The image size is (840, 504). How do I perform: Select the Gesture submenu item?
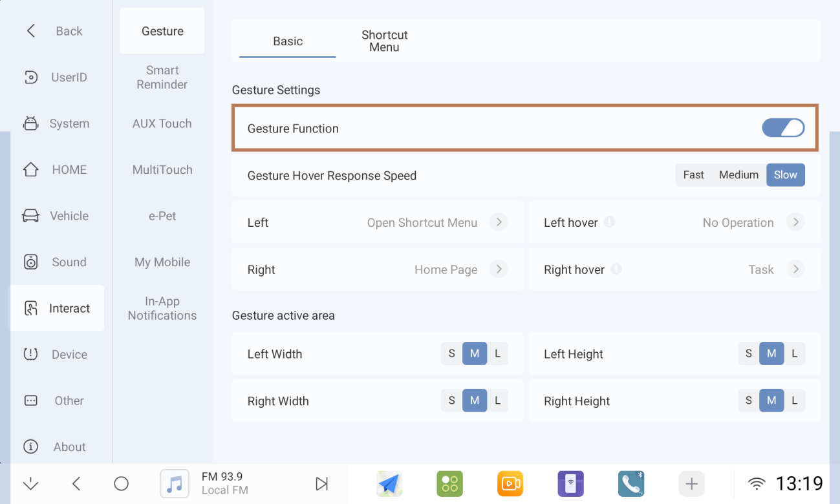(162, 31)
